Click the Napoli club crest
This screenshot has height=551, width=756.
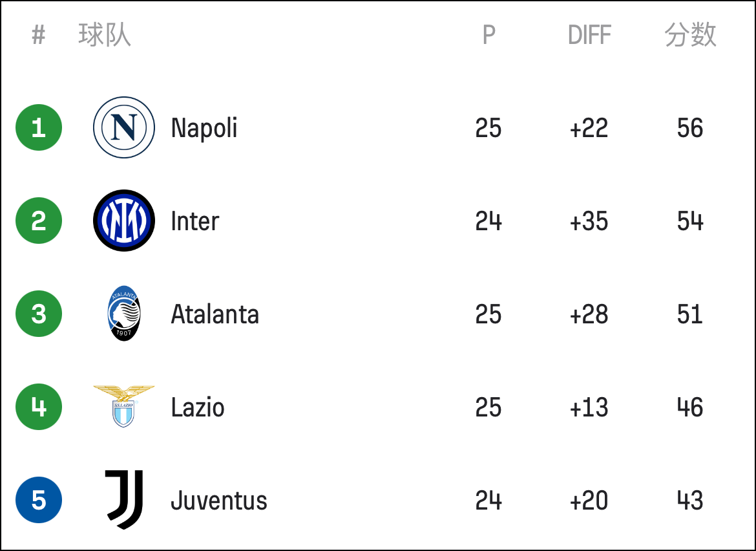tap(124, 127)
